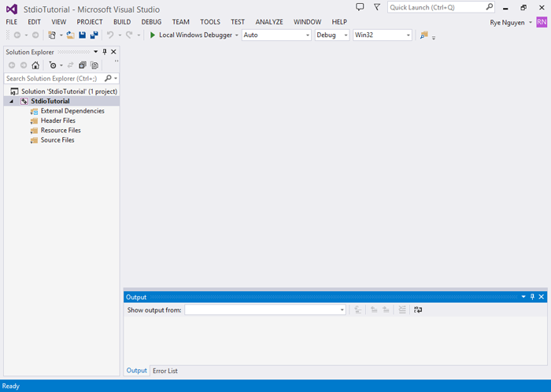Open toolbar overflow options arrow
Viewport: 551px width, 392px height.
[x=434, y=38]
